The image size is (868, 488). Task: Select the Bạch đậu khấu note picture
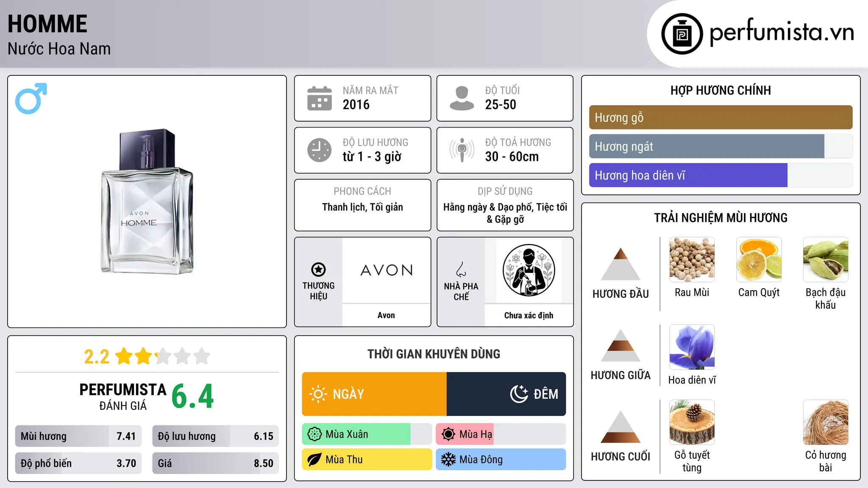[x=826, y=260]
